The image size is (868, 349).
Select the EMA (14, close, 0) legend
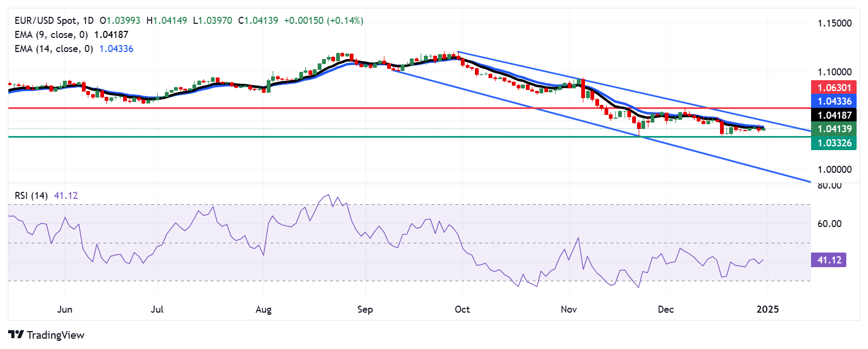point(53,49)
